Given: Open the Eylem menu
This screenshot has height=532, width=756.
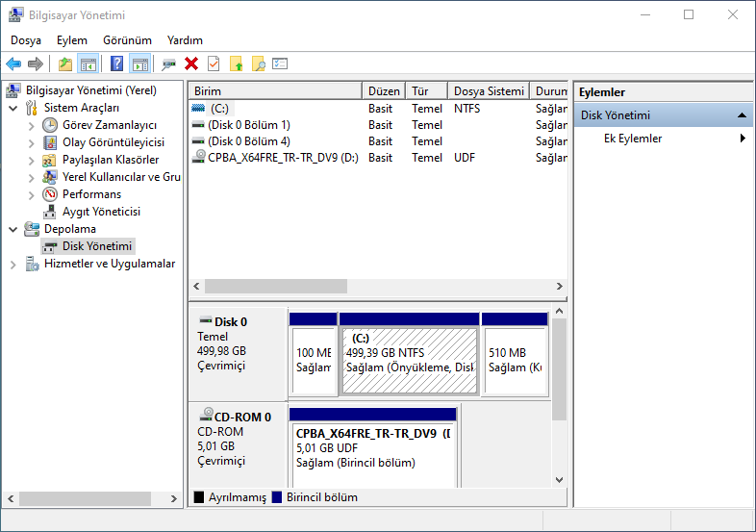Looking at the screenshot, I should [72, 40].
